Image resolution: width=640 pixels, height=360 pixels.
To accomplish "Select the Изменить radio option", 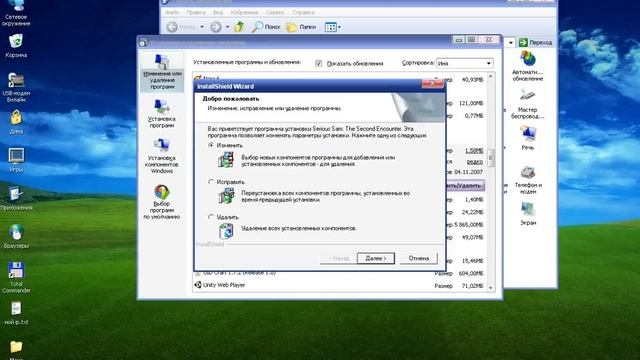I will click(211, 145).
